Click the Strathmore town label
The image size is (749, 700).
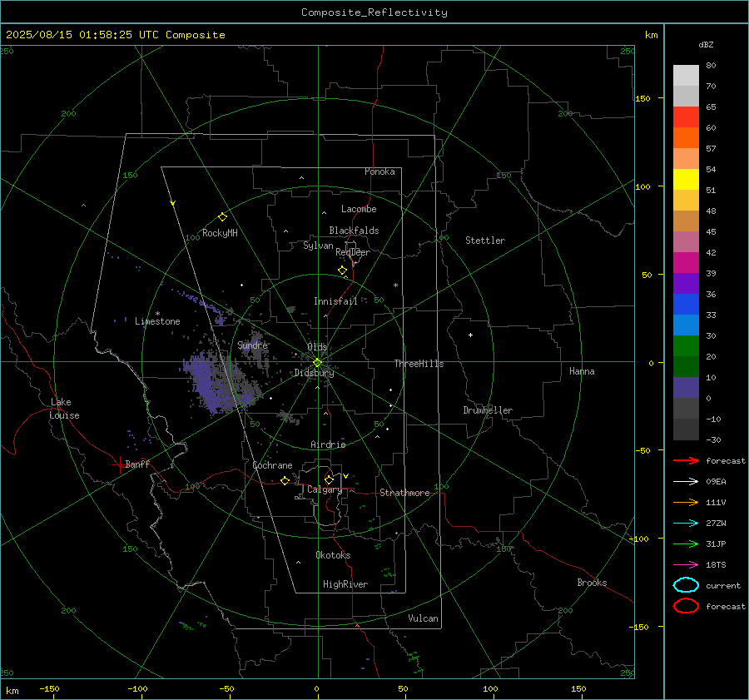tap(404, 493)
